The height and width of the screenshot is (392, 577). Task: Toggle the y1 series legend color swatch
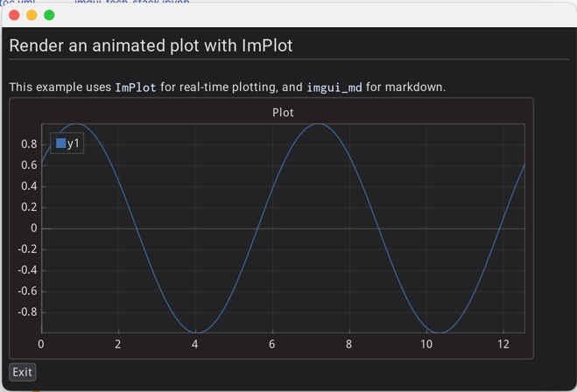[60, 143]
